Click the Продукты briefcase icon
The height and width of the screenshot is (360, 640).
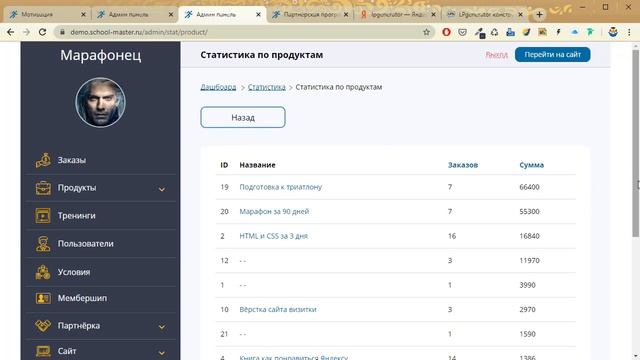click(43, 188)
